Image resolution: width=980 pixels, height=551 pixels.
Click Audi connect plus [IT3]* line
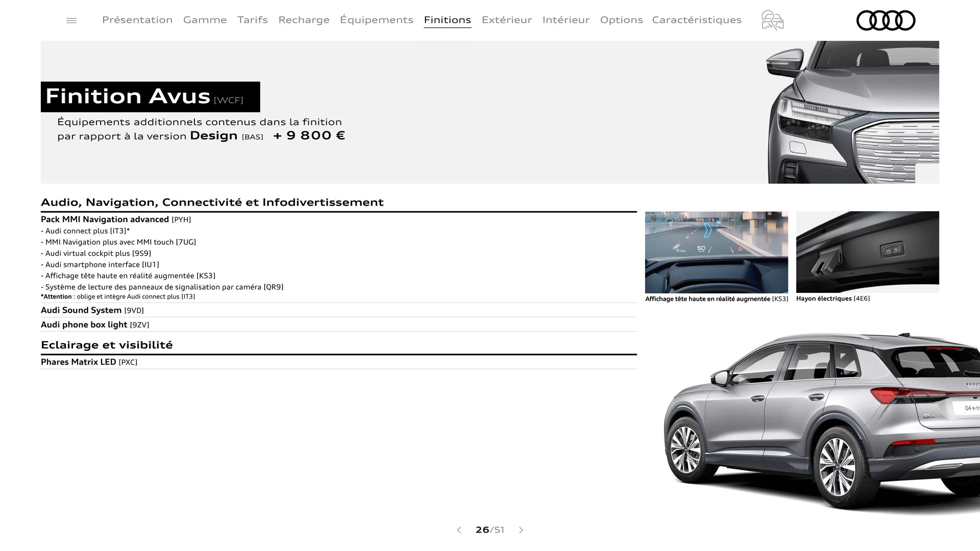pos(85,231)
